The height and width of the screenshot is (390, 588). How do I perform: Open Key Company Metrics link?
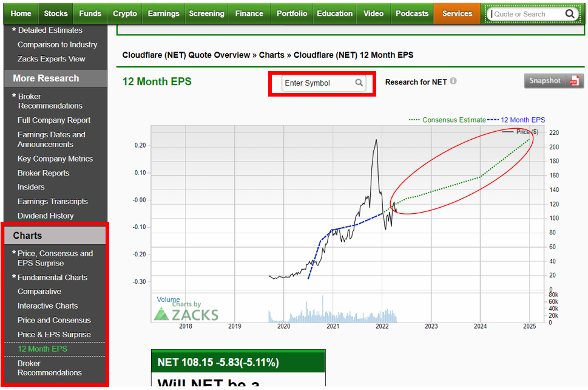[55, 159]
